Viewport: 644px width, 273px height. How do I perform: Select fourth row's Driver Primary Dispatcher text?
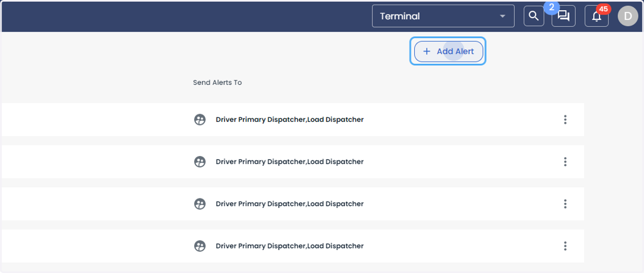click(260, 246)
